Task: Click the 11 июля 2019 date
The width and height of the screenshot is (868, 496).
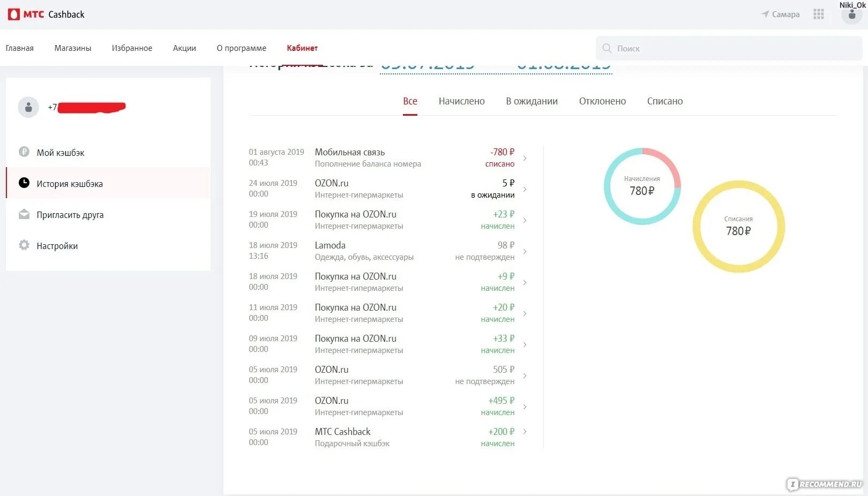Action: coord(273,307)
